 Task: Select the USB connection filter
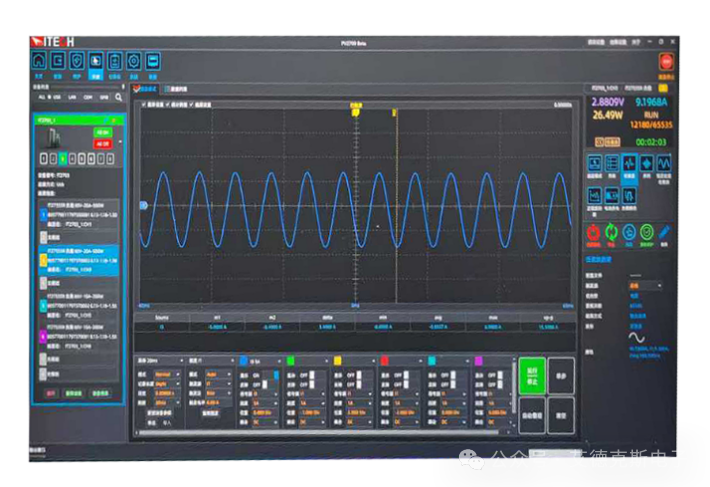point(56,97)
